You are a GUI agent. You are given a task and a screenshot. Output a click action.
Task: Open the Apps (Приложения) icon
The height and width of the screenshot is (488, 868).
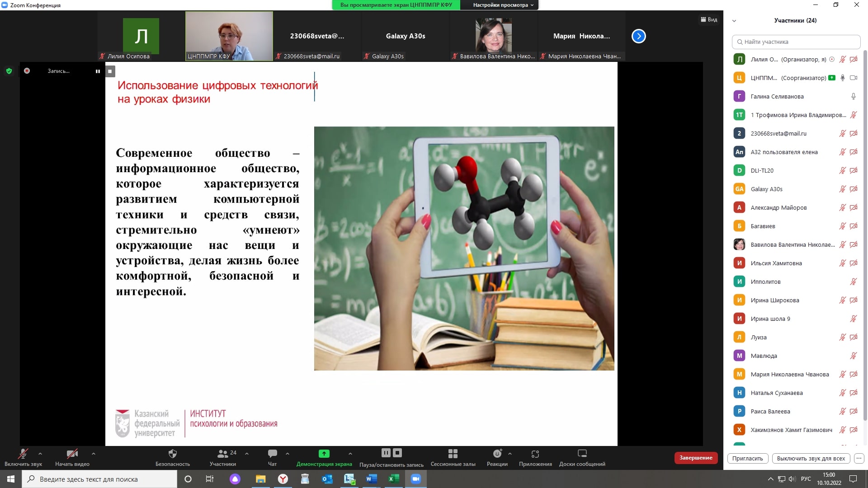click(535, 454)
